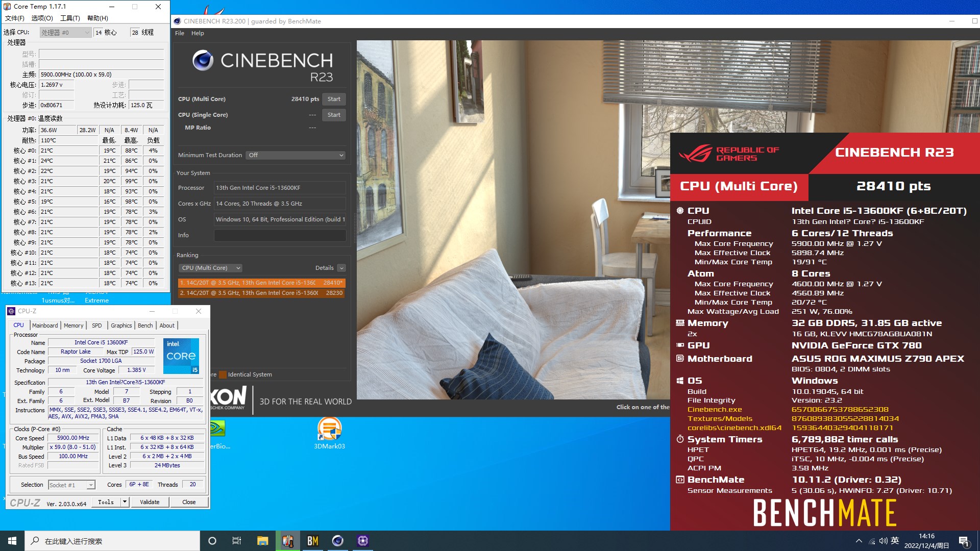Image resolution: width=980 pixels, height=551 pixels.
Task: Click the Identical System color legend swatch
Action: click(x=223, y=374)
